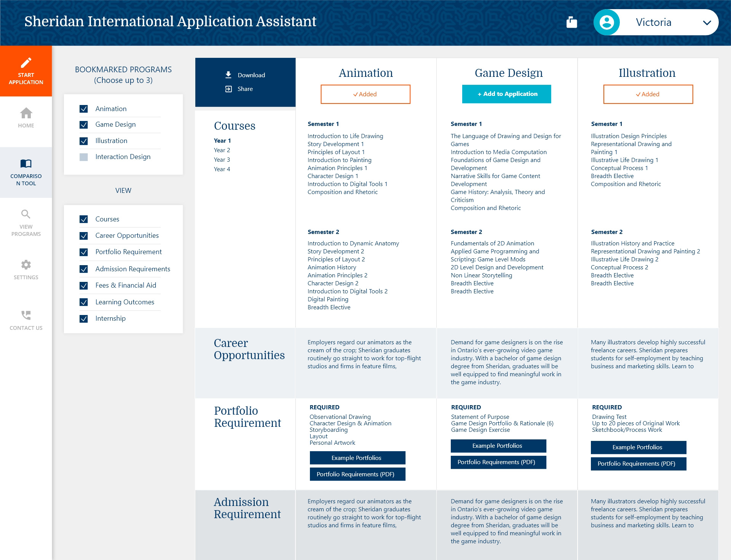Screen dimensions: 731x560
Task: Toggle Learning Outcomes view checkbox
Action: 84,302
